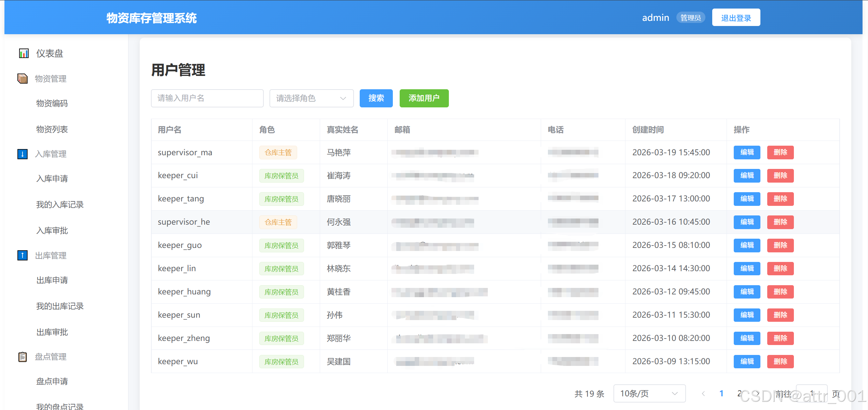Delete user supervisor_he
The width and height of the screenshot is (868, 410).
coord(780,222)
